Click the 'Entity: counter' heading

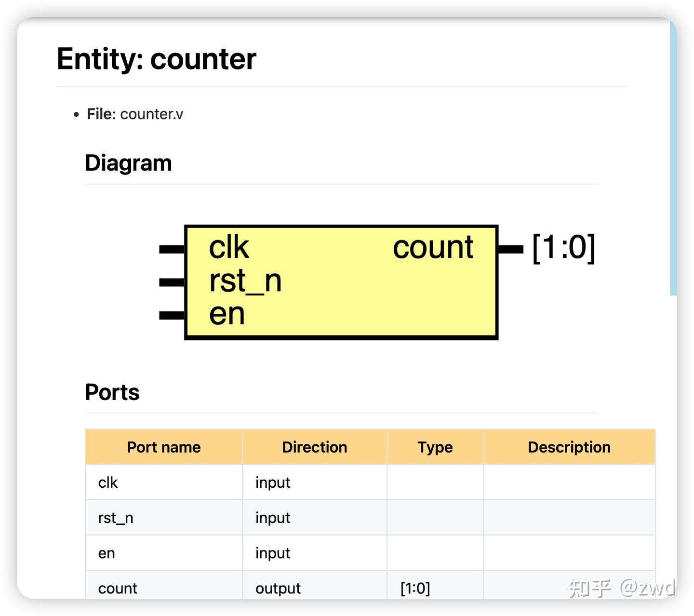[156, 59]
